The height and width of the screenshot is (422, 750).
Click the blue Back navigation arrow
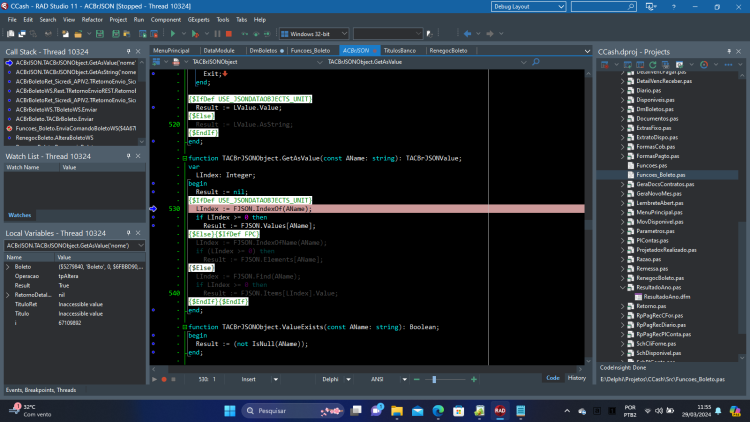[467, 33]
